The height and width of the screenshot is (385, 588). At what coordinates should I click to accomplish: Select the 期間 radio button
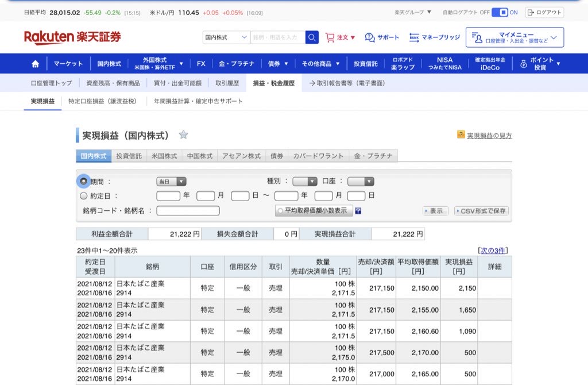(84, 181)
